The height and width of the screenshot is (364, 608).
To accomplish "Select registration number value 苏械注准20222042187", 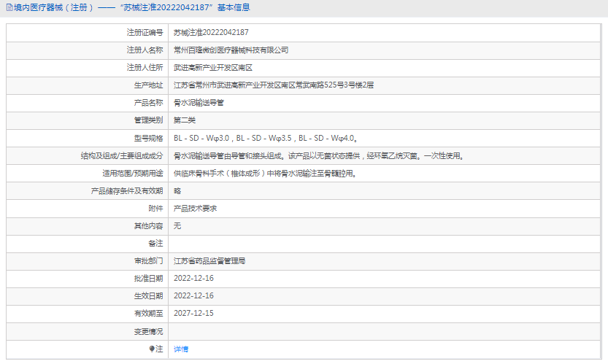I will (211, 33).
